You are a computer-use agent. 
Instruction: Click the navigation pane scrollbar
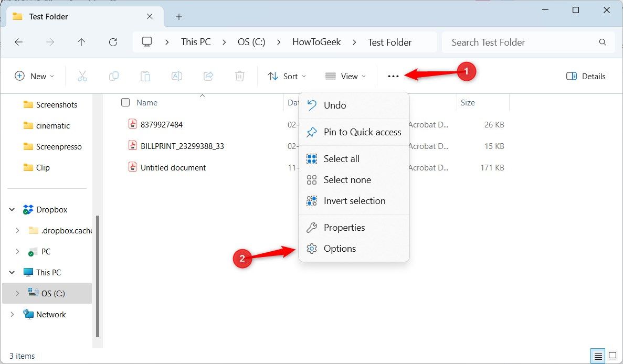coord(98,277)
